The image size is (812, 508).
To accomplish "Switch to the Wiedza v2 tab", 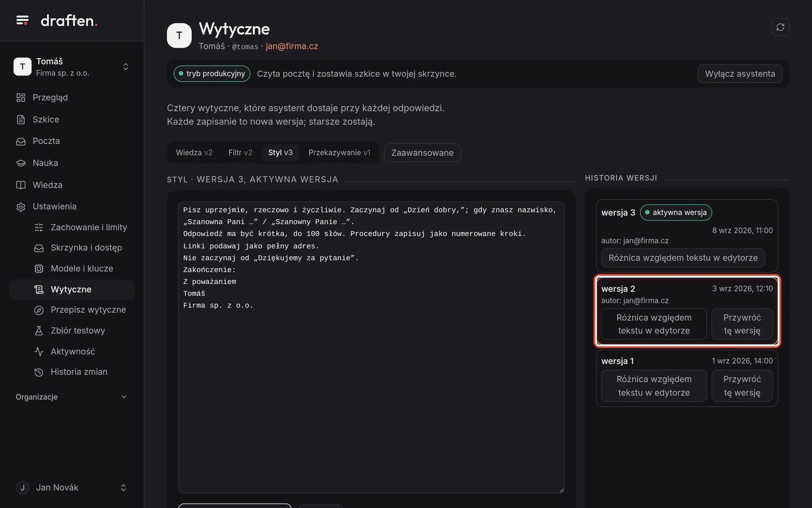I will (x=194, y=152).
